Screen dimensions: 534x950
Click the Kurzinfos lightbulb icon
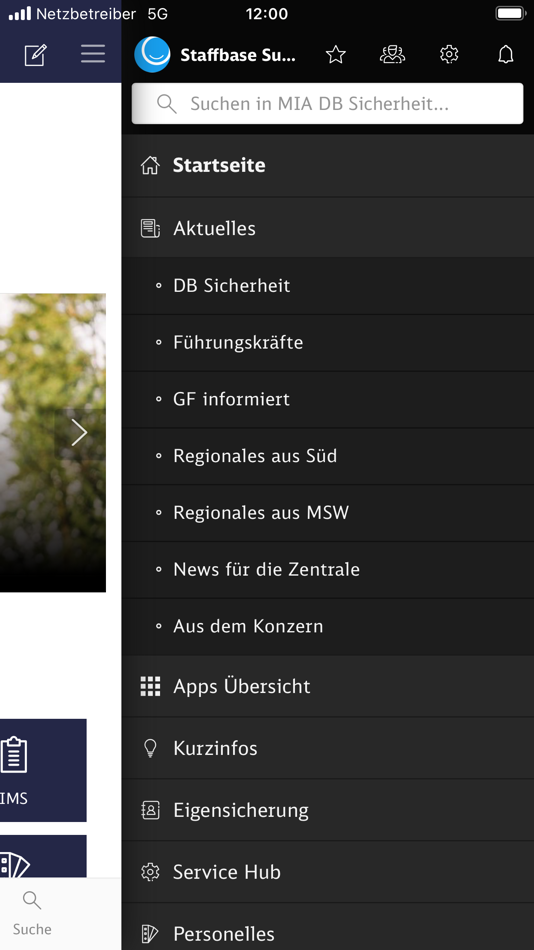(150, 748)
